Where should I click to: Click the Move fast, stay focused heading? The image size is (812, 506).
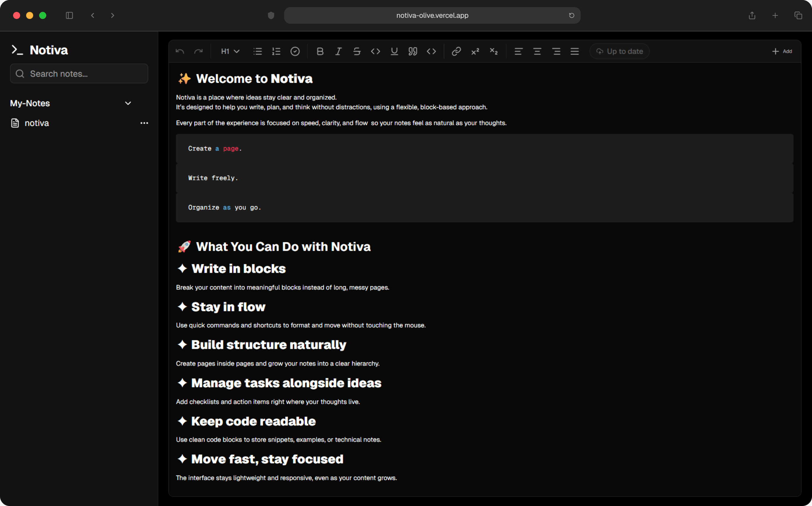[260, 459]
